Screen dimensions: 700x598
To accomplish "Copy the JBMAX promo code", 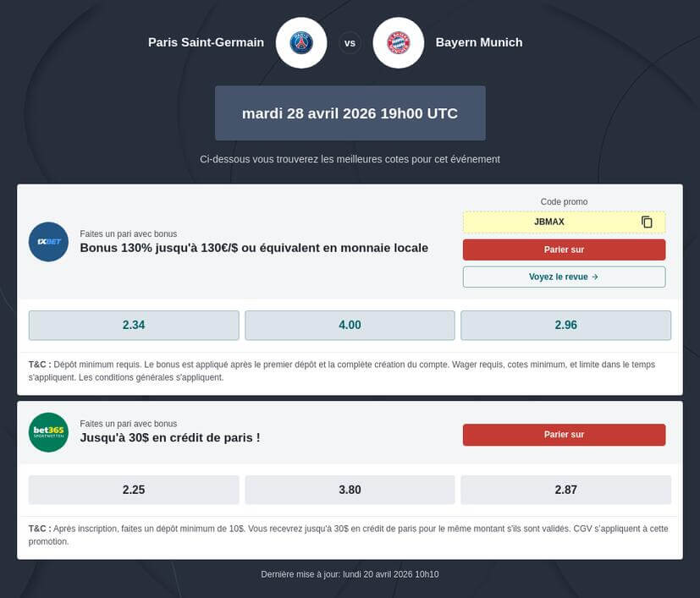I will [647, 222].
